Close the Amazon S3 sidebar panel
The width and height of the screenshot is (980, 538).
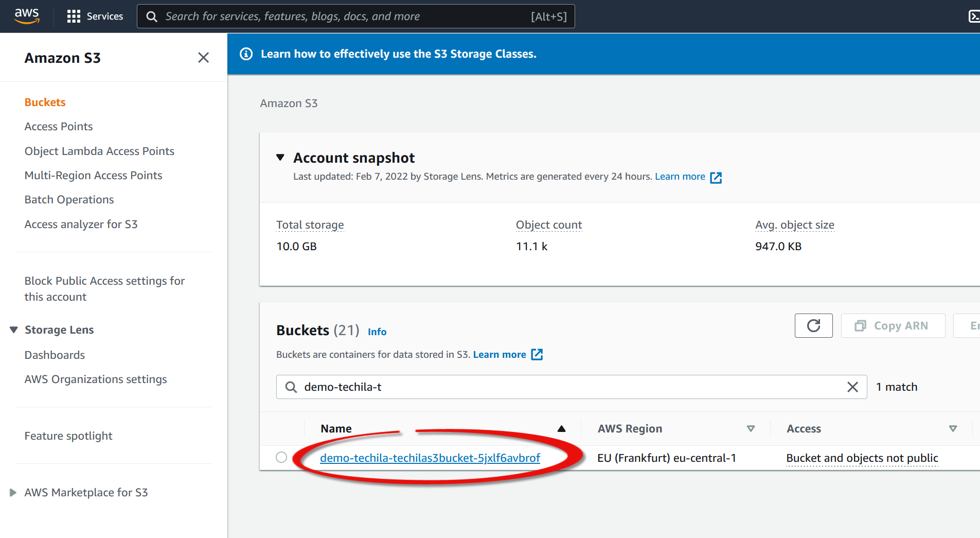(203, 58)
